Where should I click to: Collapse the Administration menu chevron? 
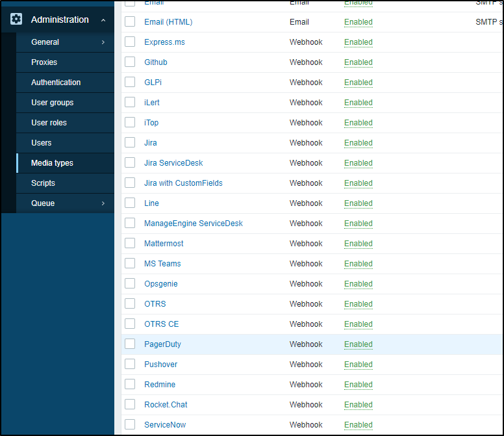103,20
